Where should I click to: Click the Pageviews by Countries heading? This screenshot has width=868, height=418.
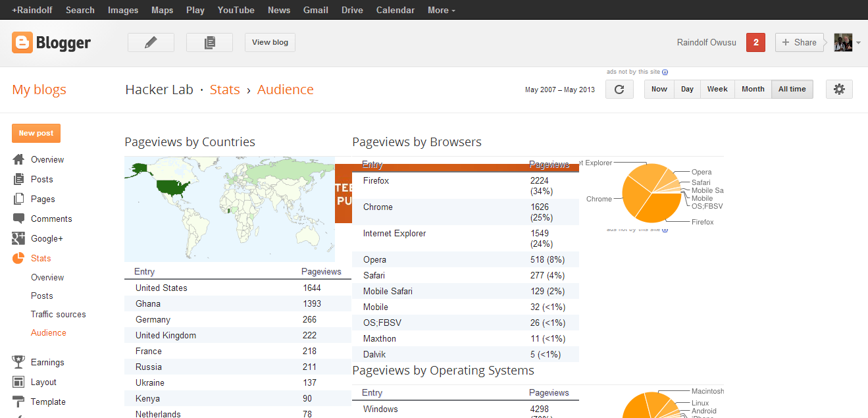click(x=190, y=142)
